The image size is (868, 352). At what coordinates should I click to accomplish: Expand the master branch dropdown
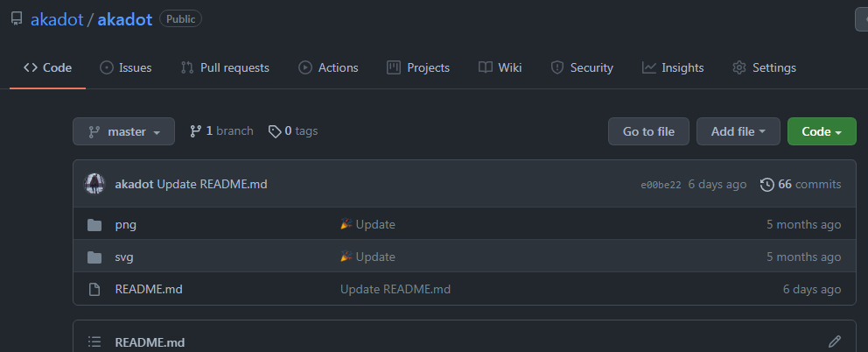point(123,131)
